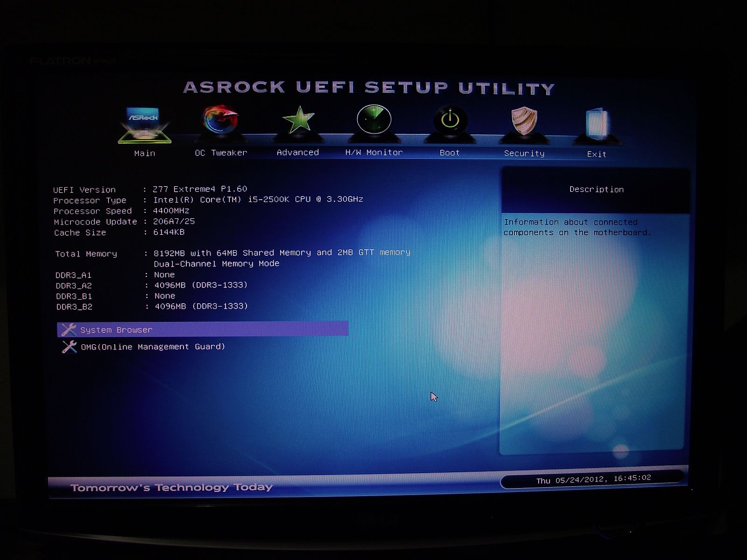Click the DDR3_B2 4096MB value
The height and width of the screenshot is (560, 747).
pyautogui.click(x=202, y=306)
